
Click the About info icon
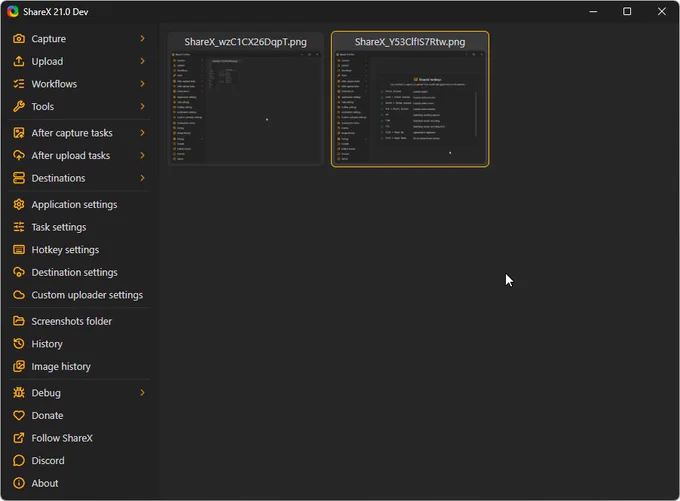point(19,483)
